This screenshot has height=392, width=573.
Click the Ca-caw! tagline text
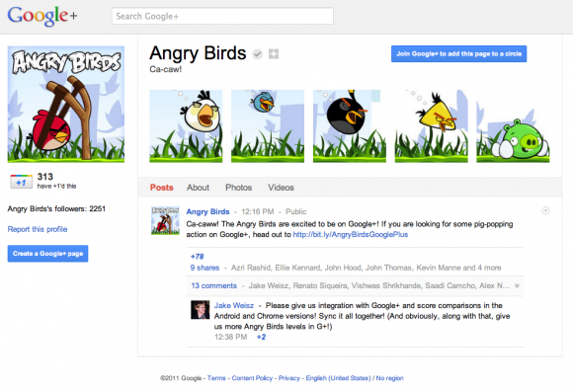(166, 69)
